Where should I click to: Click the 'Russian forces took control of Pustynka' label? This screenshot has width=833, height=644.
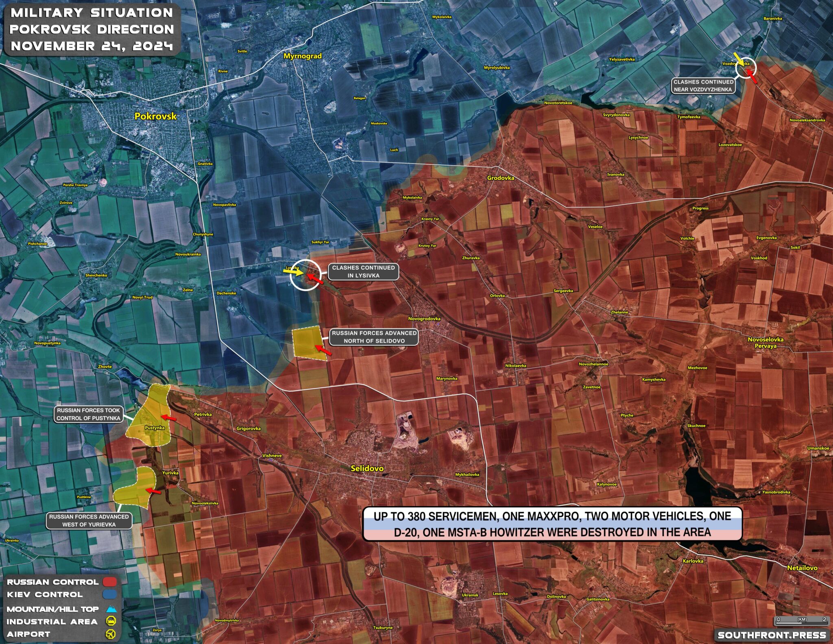pos(88,414)
